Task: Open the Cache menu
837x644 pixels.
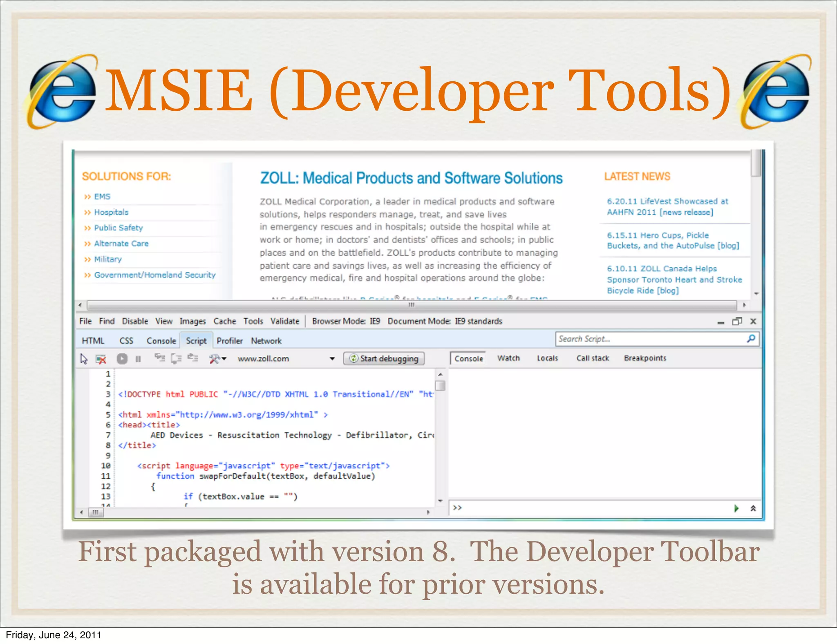Action: point(225,321)
